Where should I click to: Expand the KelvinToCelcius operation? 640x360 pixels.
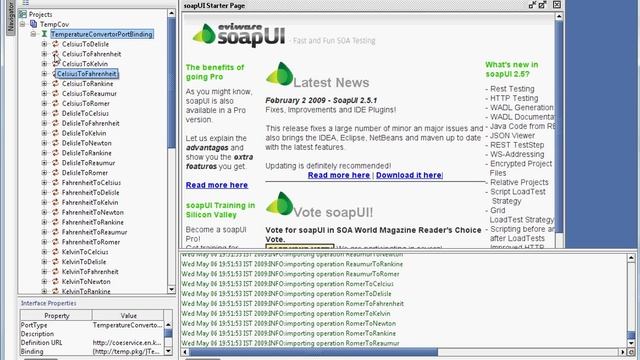[44, 252]
